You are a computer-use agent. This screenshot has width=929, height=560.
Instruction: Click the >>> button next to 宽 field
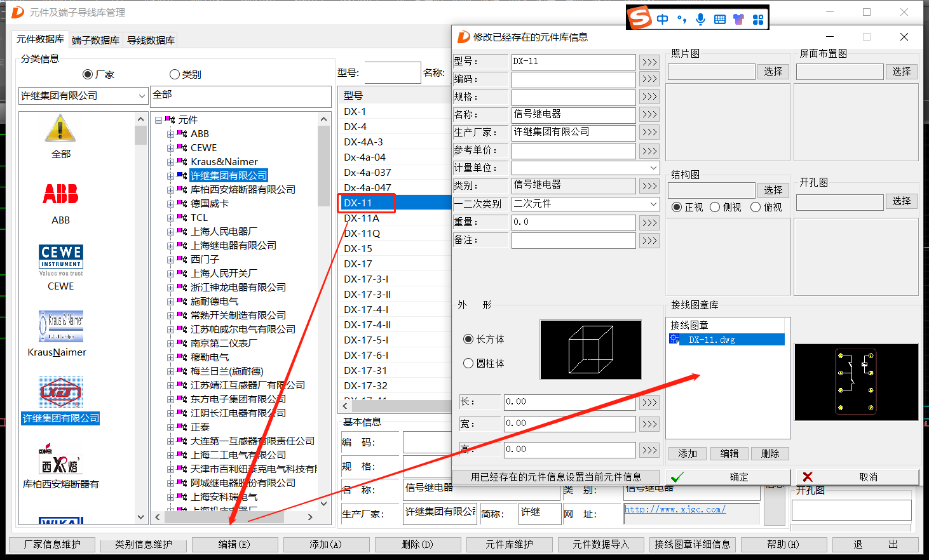(649, 424)
